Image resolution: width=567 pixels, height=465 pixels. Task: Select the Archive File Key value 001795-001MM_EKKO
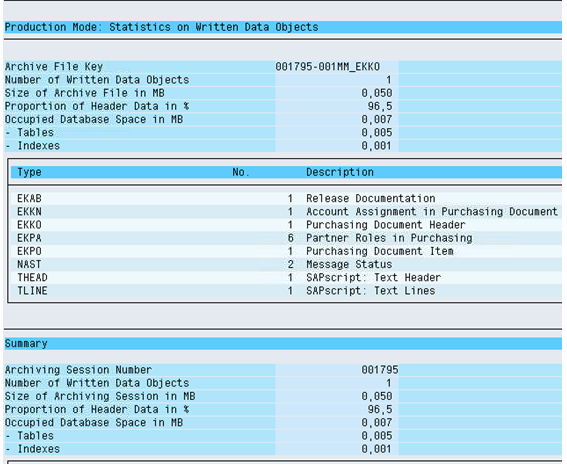[x=327, y=67]
